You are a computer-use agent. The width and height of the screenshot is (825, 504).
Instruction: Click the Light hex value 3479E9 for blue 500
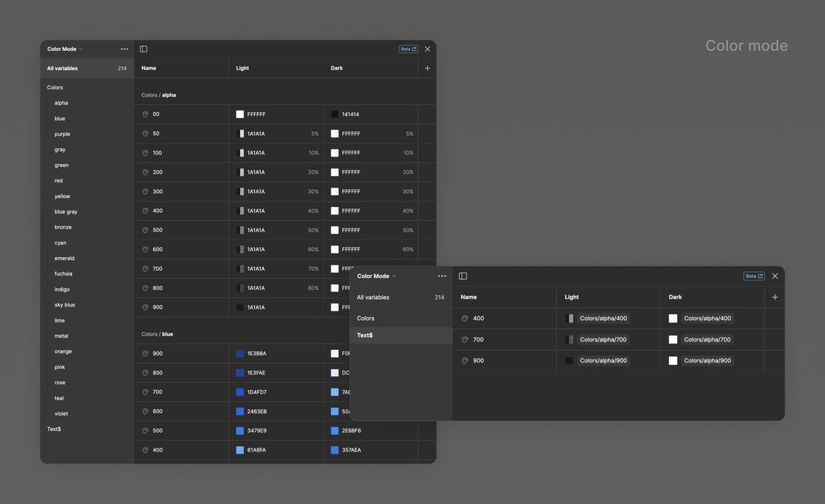tap(256, 430)
